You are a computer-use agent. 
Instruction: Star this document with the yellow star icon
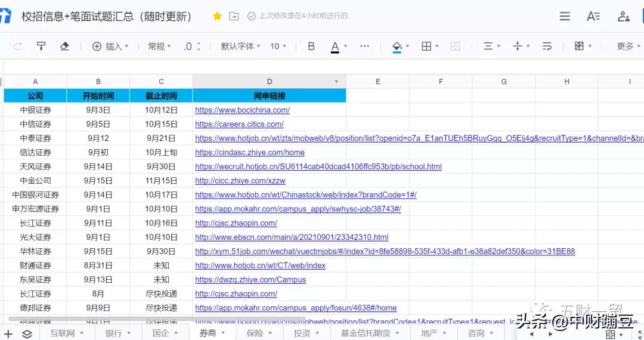[217, 16]
